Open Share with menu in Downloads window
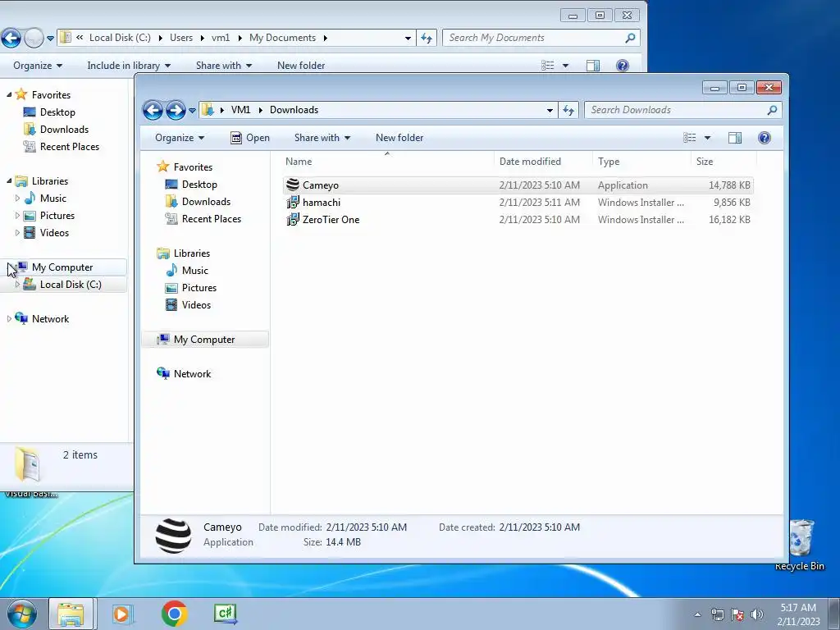This screenshot has height=630, width=840. tap(322, 138)
